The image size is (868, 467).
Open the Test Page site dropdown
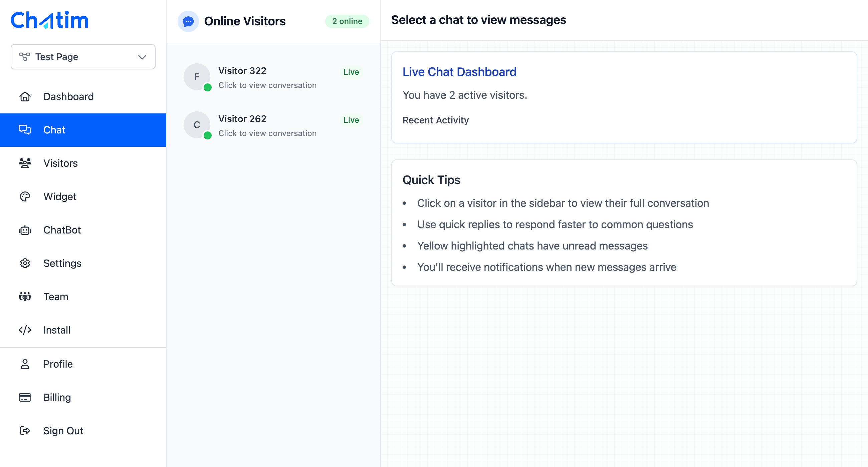click(x=83, y=57)
